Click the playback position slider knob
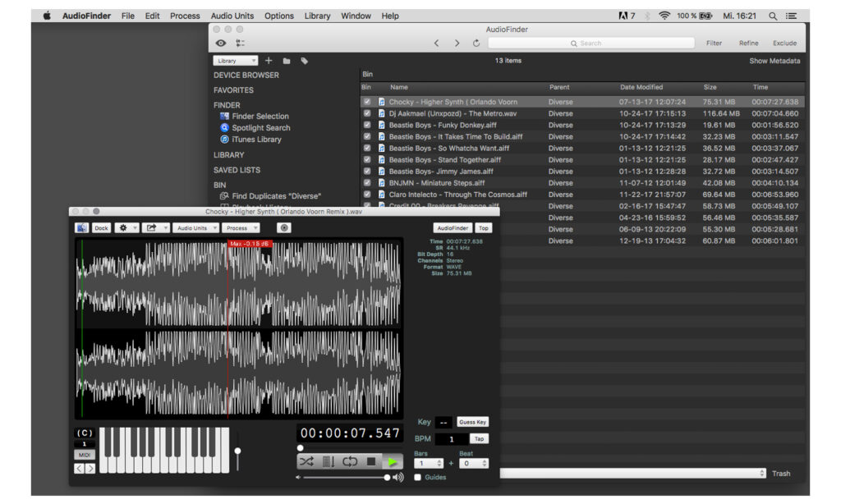The width and height of the screenshot is (841, 504). point(301,448)
